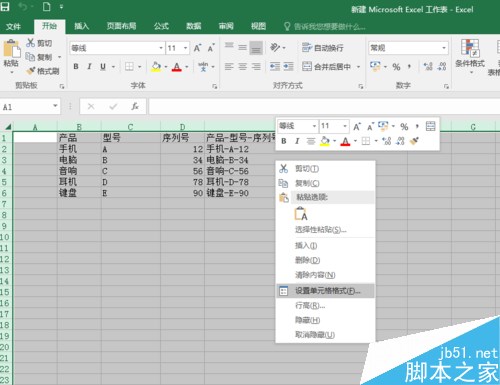The image size is (500, 385).
Task: Click the ribbon red font color A
Action: [177, 67]
